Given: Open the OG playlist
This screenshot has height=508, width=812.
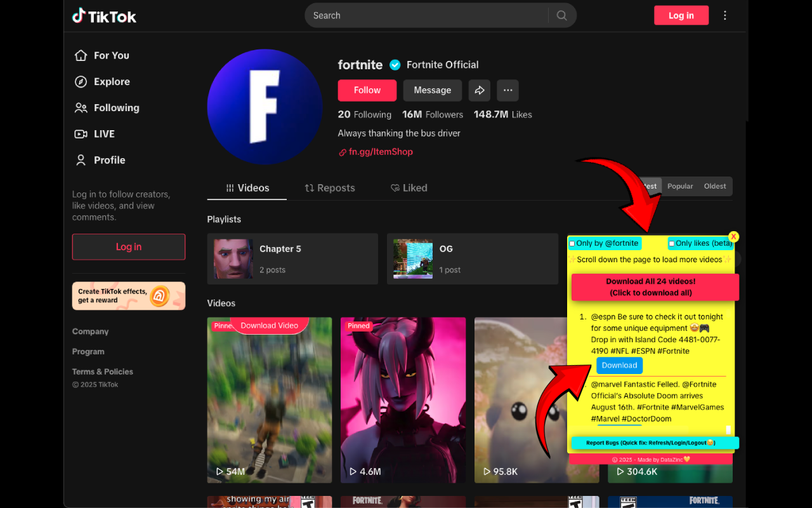Looking at the screenshot, I should point(472,259).
